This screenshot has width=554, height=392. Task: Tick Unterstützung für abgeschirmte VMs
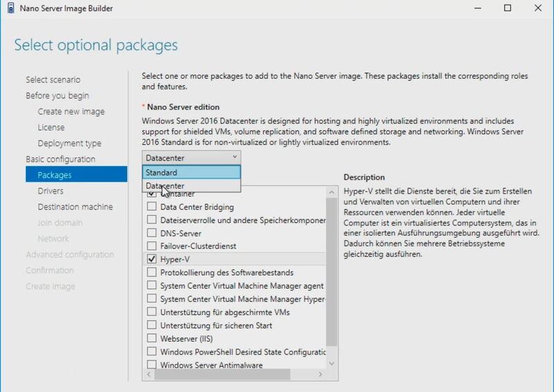pos(152,312)
